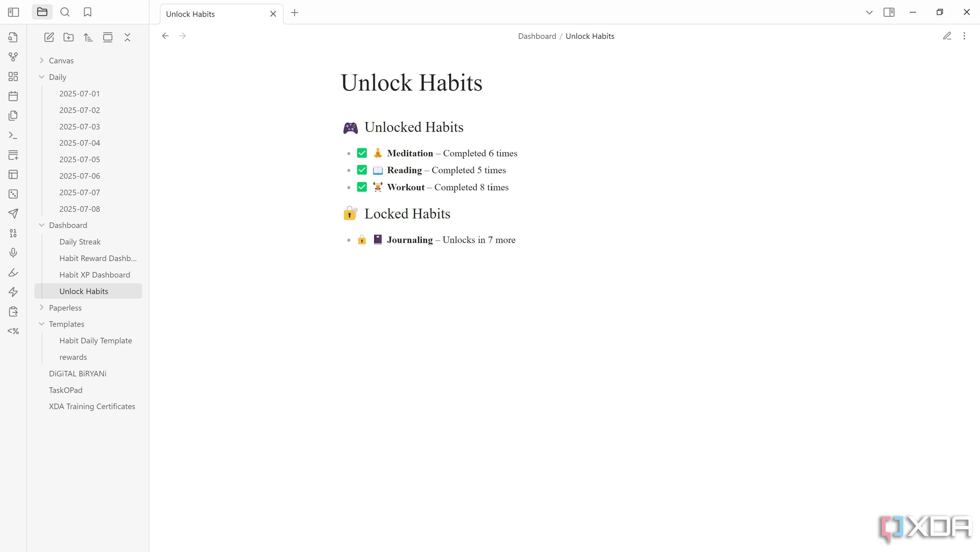
Task: Uncheck the Meditation habit checkbox
Action: (x=362, y=153)
